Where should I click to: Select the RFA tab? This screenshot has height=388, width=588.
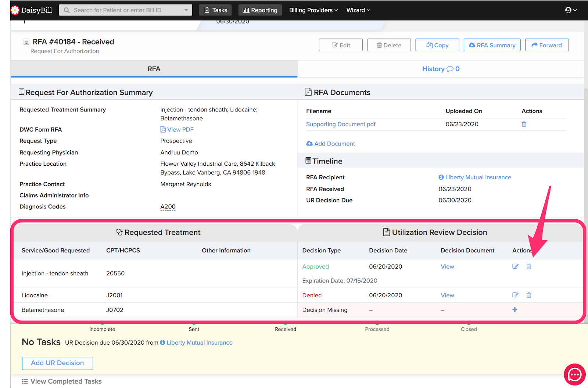click(x=154, y=69)
